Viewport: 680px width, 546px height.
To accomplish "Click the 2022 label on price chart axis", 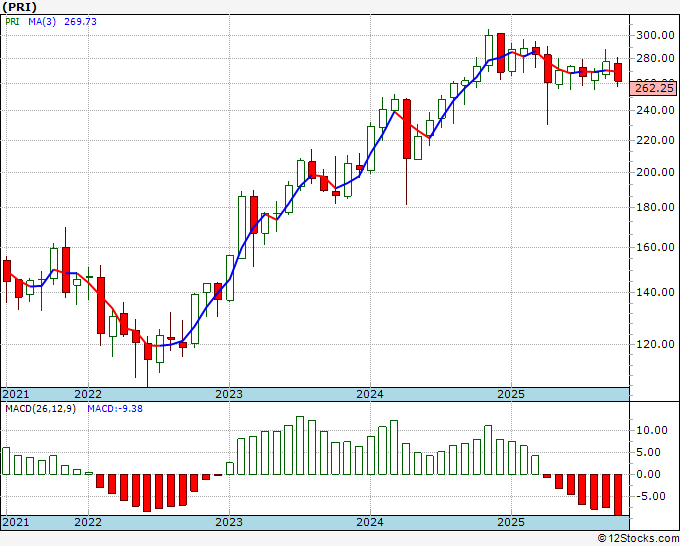I will pos(88,394).
